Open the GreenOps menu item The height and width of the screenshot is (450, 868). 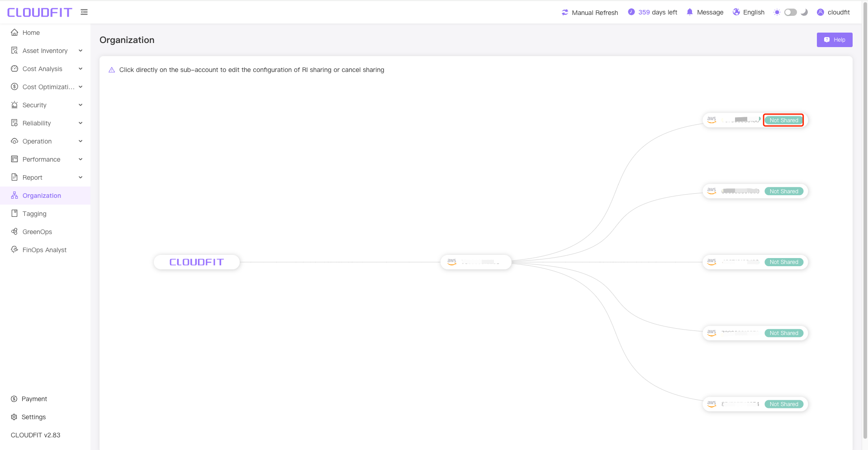point(45,232)
